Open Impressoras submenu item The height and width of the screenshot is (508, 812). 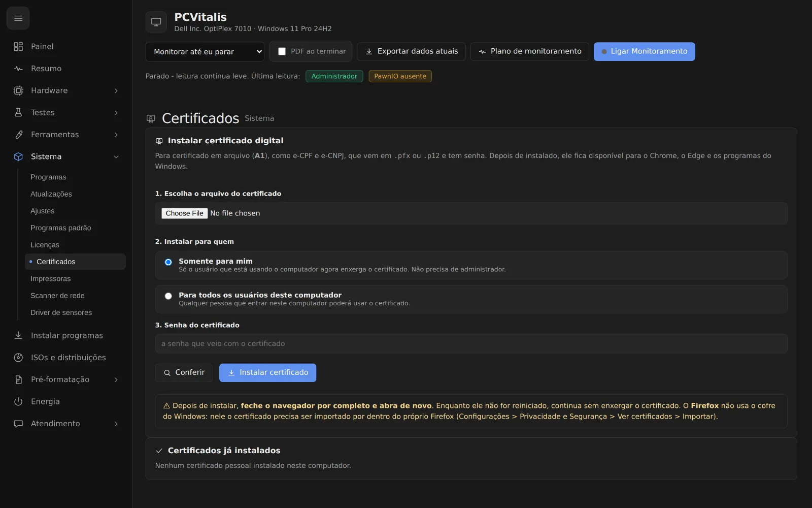(x=75, y=278)
